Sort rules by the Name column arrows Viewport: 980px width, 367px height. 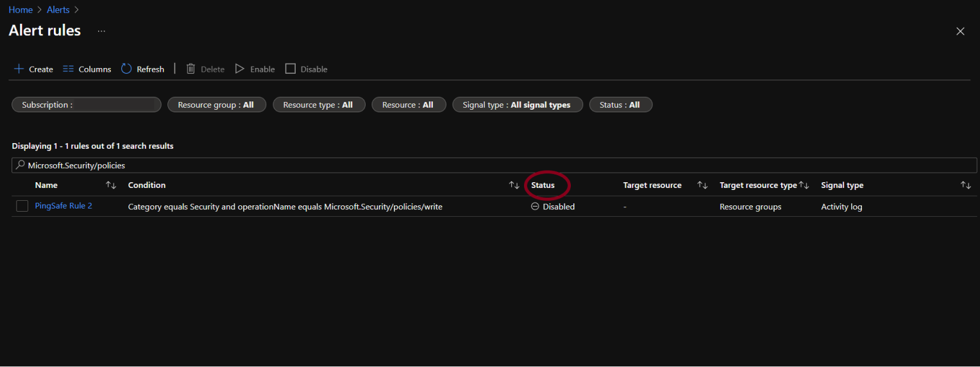[x=111, y=185]
